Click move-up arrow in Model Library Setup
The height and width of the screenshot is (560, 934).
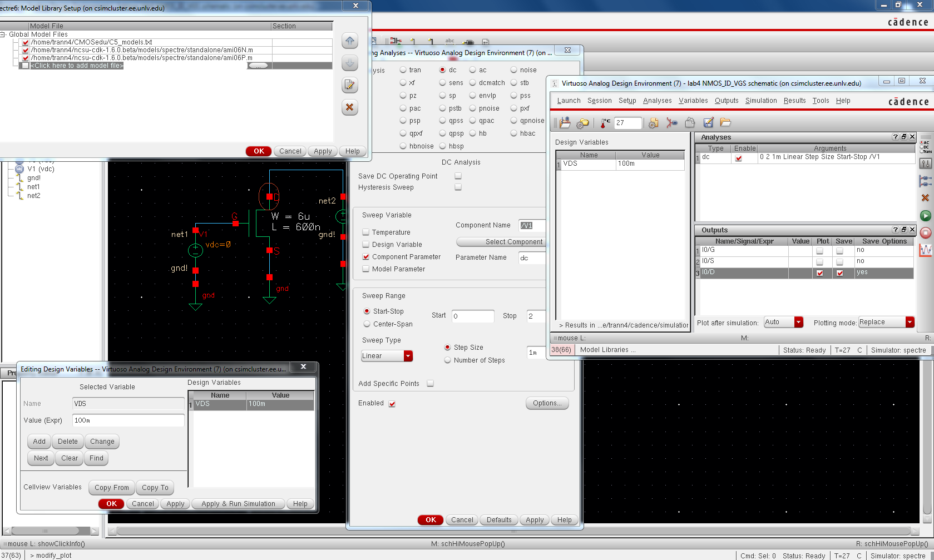[349, 41]
